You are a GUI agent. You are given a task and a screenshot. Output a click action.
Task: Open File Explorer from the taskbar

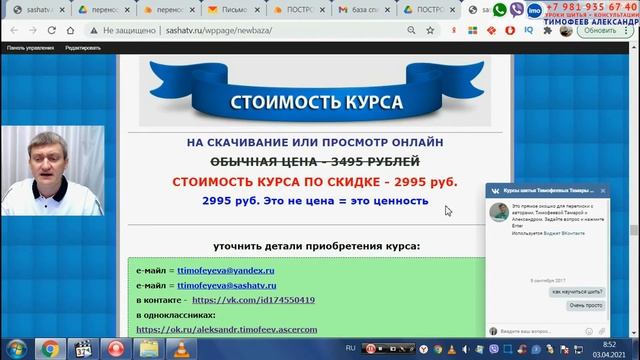pos(149,349)
